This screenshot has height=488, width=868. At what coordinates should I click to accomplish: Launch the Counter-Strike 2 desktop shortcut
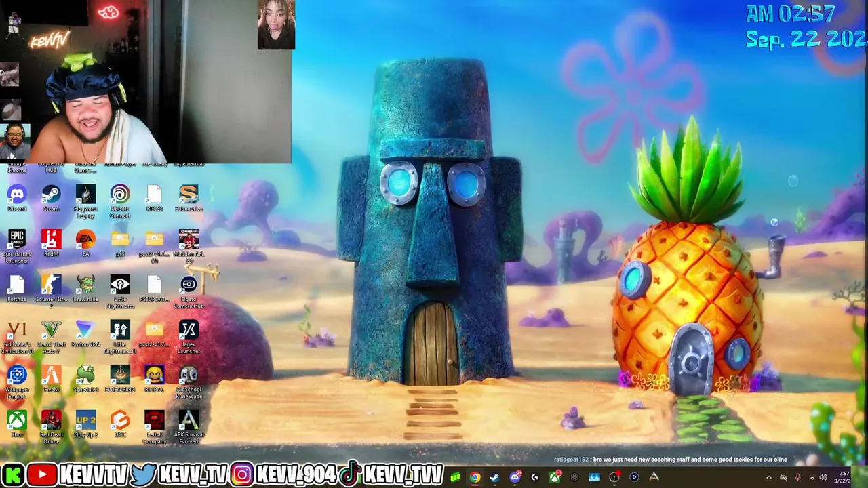point(51,291)
